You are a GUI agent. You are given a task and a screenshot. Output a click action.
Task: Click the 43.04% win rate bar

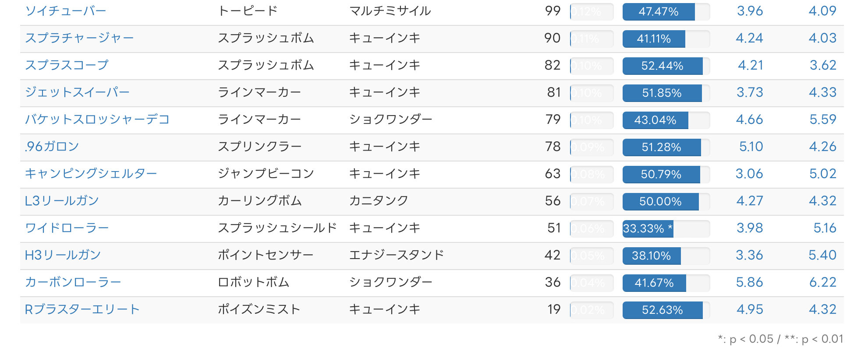666,120
